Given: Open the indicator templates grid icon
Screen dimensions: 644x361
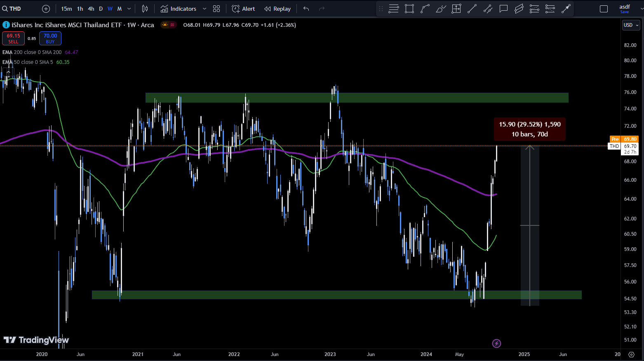Looking at the screenshot, I should coord(216,9).
